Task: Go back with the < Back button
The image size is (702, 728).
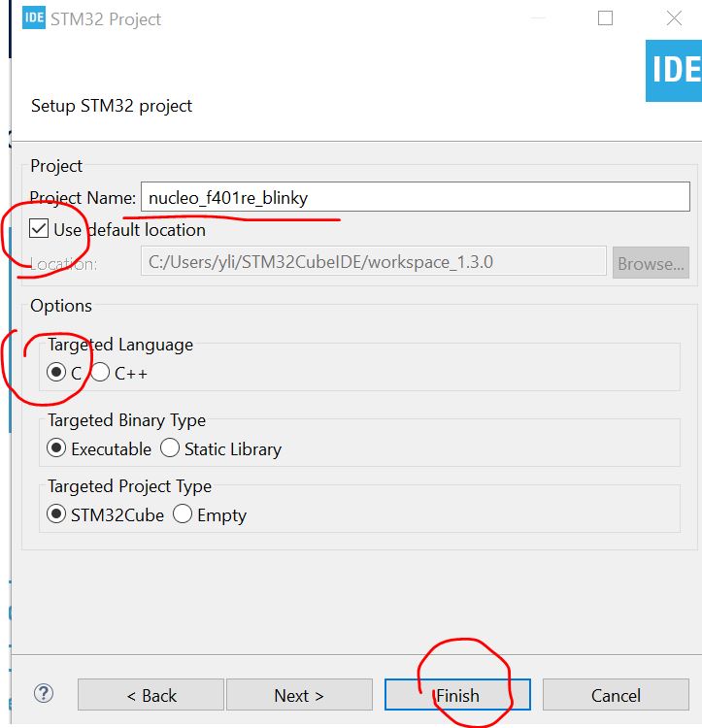Action: pyautogui.click(x=151, y=695)
